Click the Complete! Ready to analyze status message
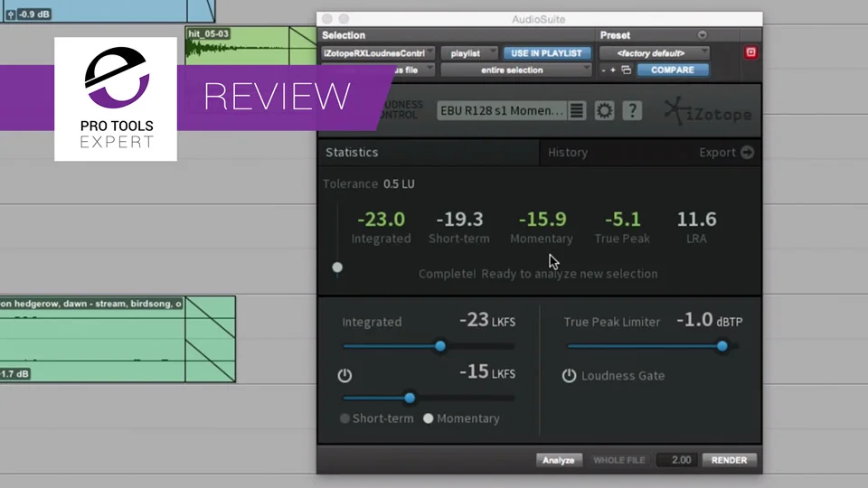This screenshot has height=488, width=868. pos(537,274)
